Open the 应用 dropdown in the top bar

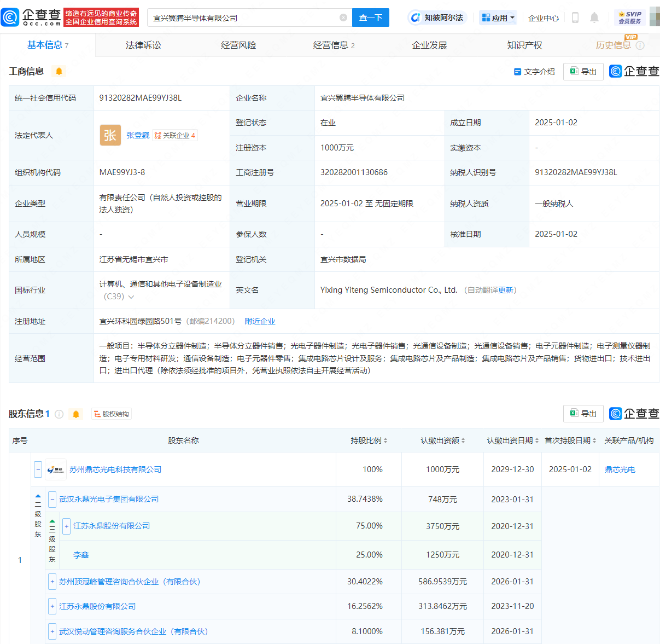pos(498,18)
